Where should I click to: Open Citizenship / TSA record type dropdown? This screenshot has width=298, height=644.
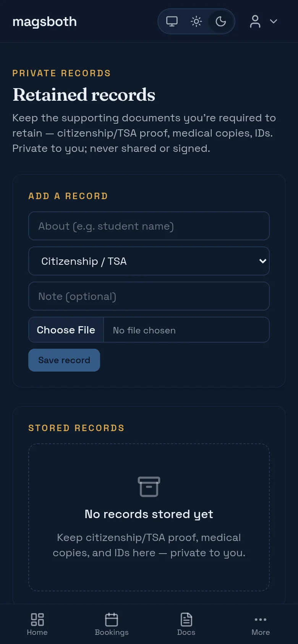point(149,261)
